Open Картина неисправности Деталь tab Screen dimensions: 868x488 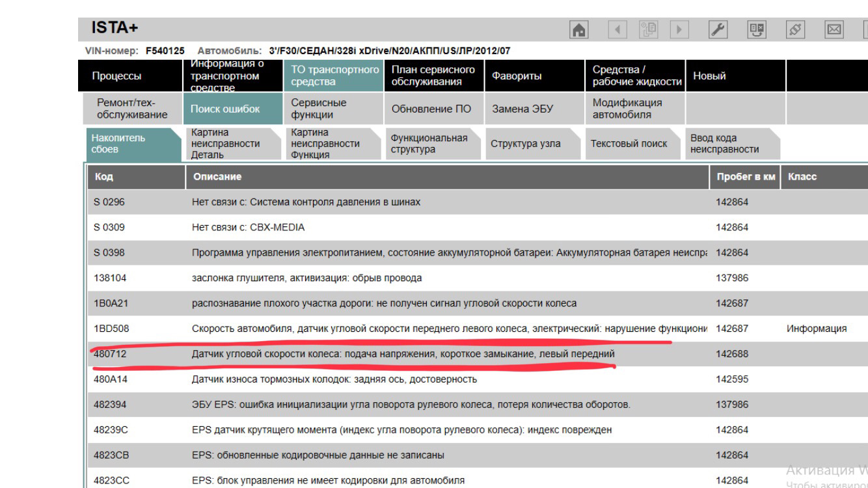pos(232,144)
